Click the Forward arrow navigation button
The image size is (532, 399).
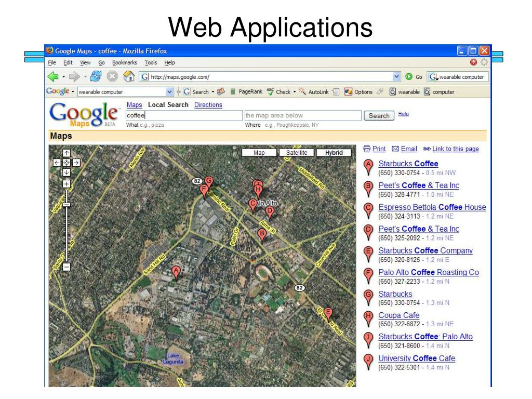(x=74, y=77)
